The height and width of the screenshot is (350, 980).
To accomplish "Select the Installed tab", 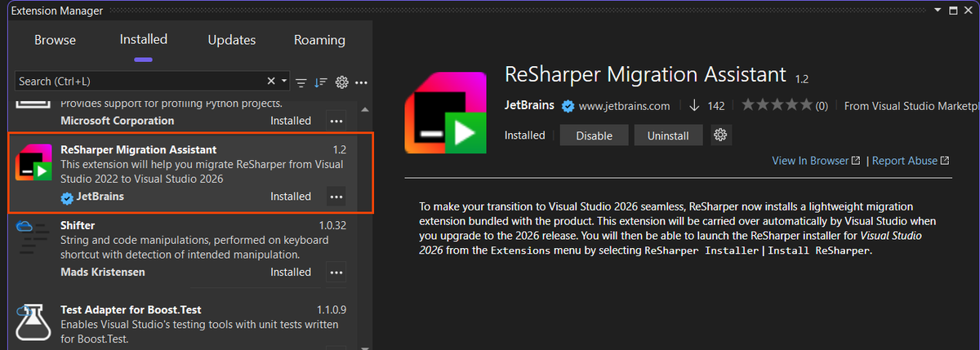I will click(x=144, y=39).
